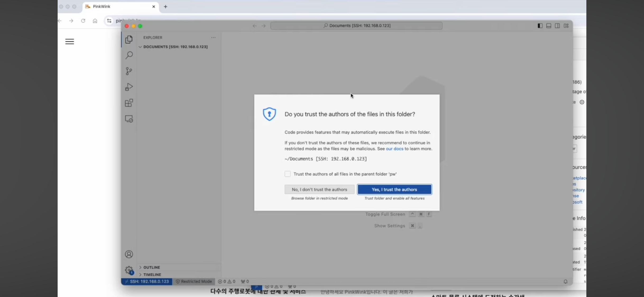Viewport: 644px width, 297px height.
Task: Open the Manage gear icon
Action: click(x=129, y=270)
